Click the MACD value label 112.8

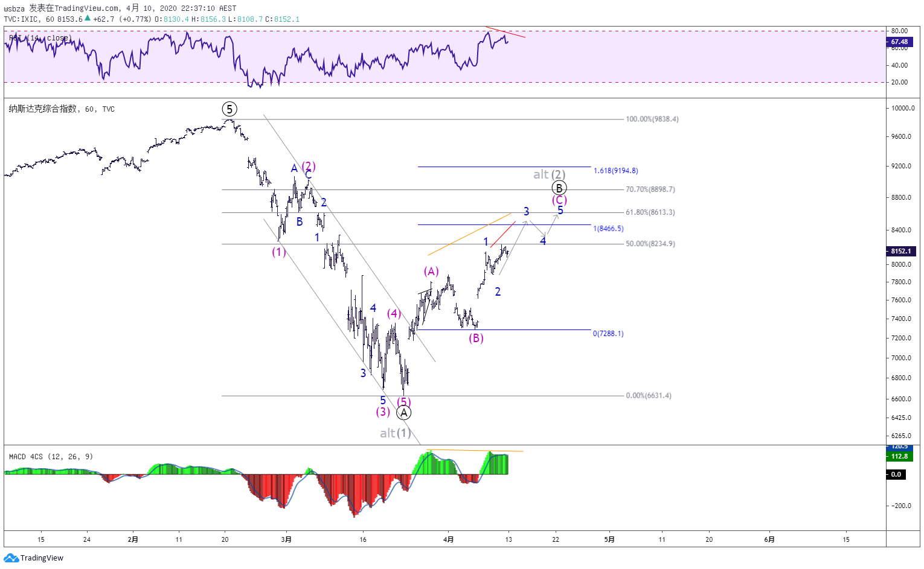(899, 456)
